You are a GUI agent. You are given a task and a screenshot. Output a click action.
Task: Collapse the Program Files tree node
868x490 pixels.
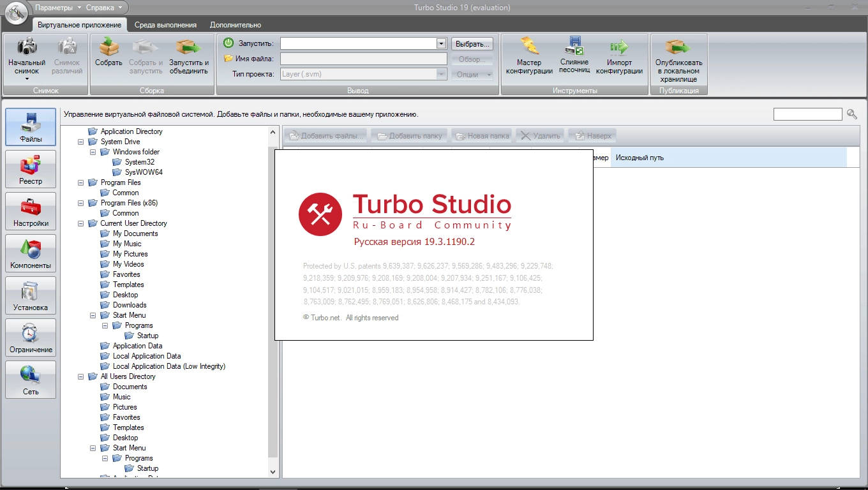point(80,182)
